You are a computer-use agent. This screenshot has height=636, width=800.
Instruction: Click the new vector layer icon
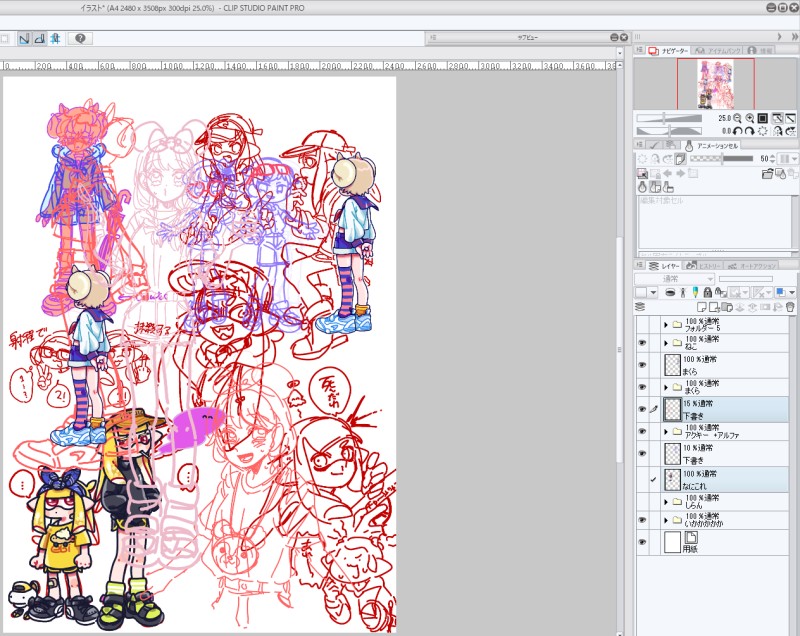pos(714,307)
